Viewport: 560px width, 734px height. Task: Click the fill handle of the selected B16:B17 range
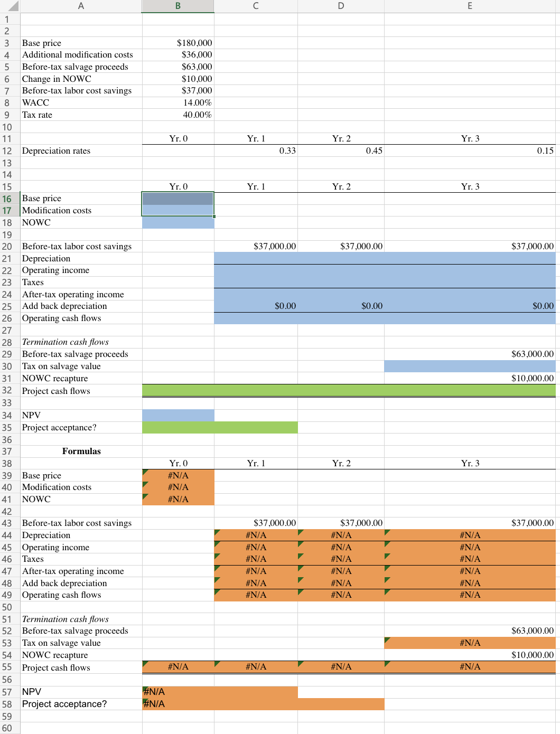click(214, 217)
